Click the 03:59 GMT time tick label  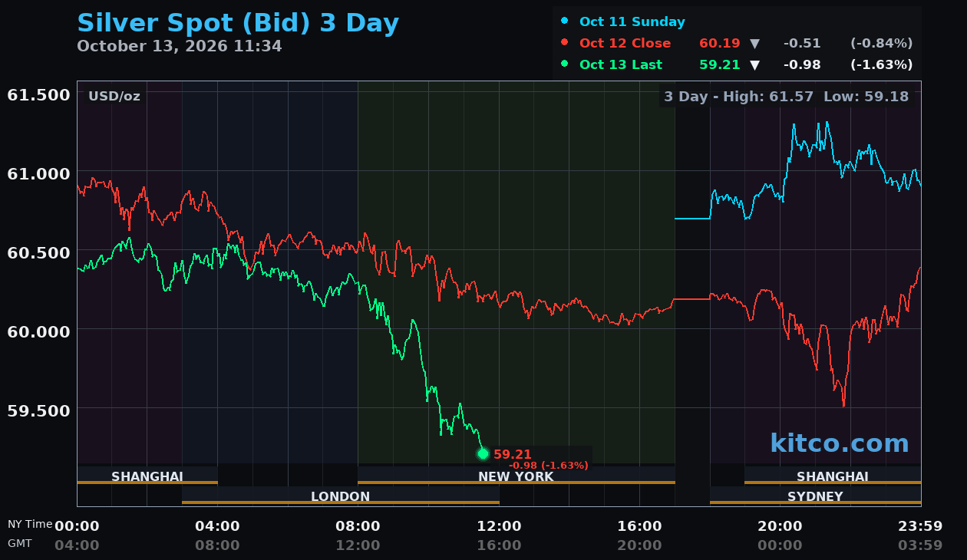pyautogui.click(x=920, y=545)
